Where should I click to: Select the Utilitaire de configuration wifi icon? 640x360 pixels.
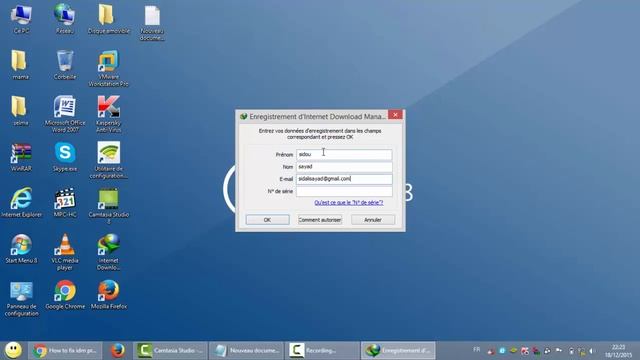tap(108, 160)
